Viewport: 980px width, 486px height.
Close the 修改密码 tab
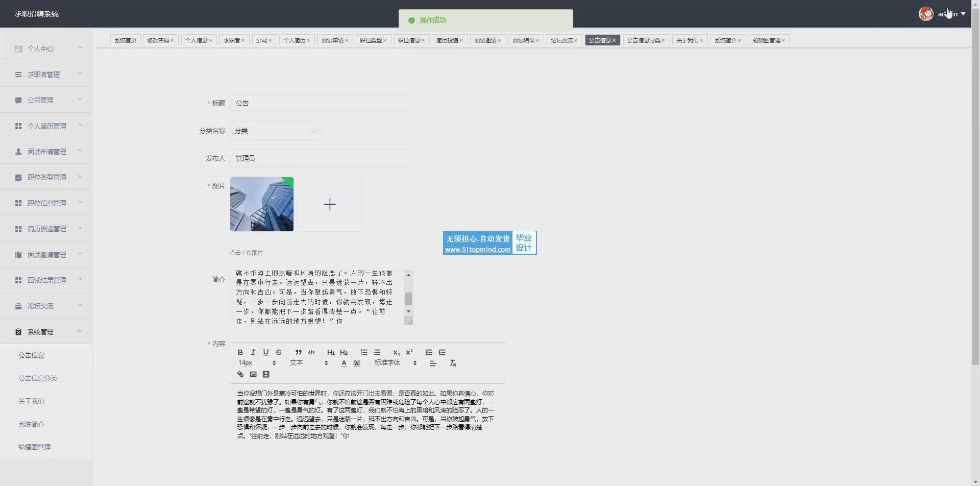[172, 40]
